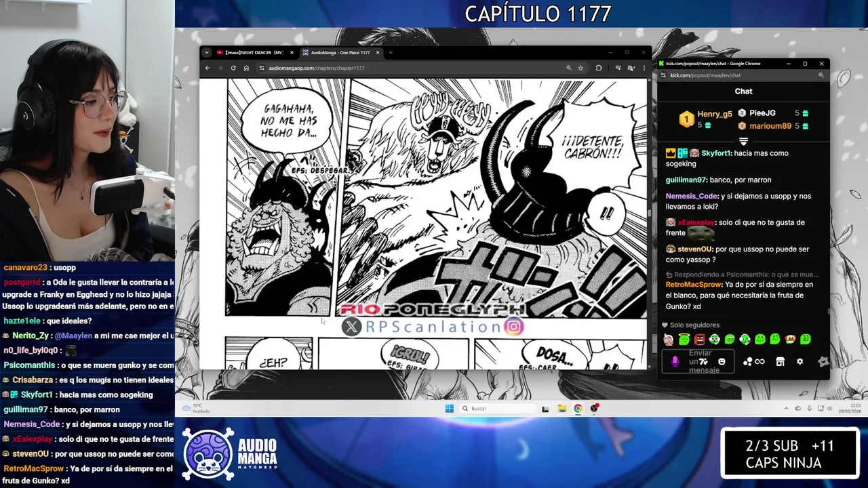Image resolution: width=868 pixels, height=488 pixels.
Task: Close the NIGHT DANCER tab
Action: (x=292, y=53)
